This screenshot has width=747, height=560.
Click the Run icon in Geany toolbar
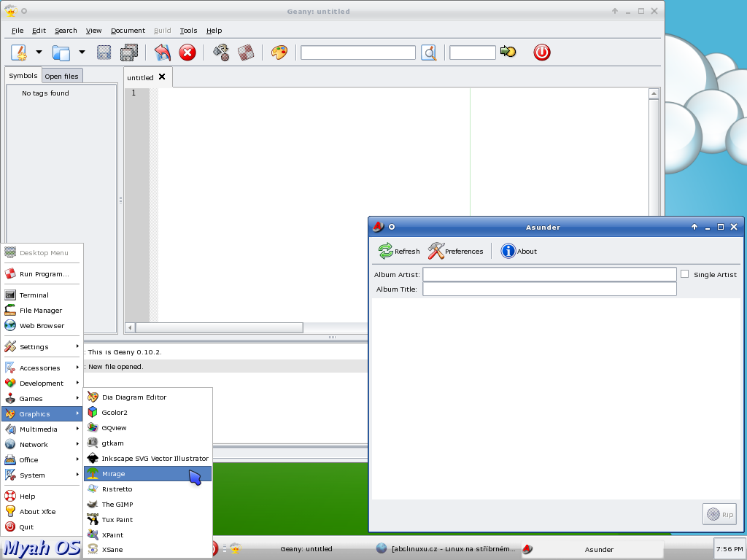(x=246, y=52)
